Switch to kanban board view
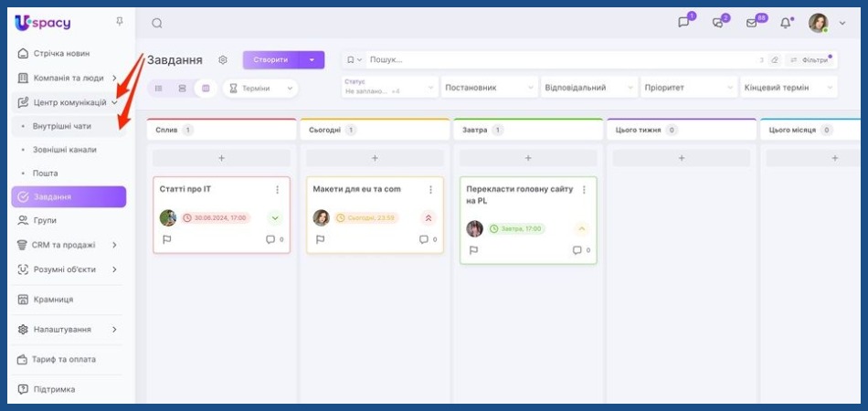The image size is (868, 411). pyautogui.click(x=205, y=89)
